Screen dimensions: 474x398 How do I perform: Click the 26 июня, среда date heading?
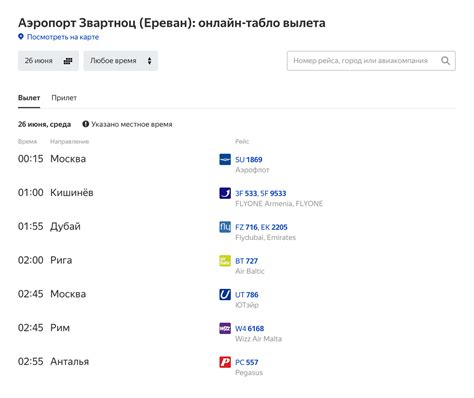click(x=44, y=124)
